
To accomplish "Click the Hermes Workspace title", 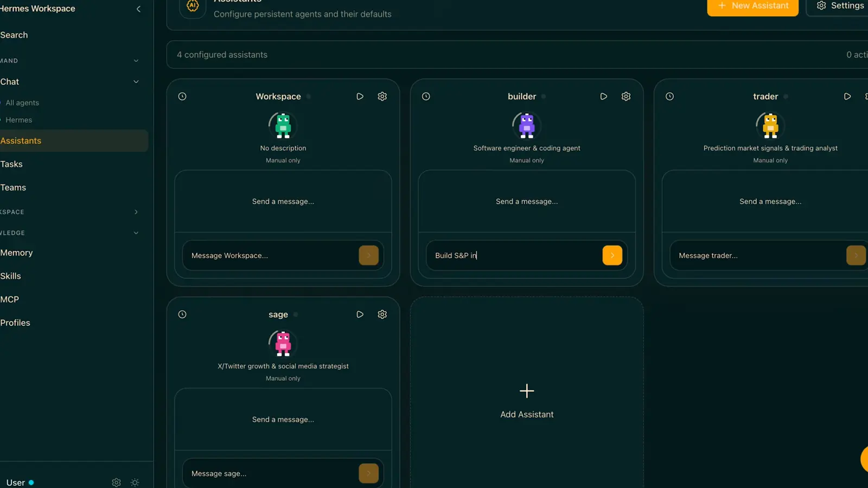I will (x=37, y=9).
